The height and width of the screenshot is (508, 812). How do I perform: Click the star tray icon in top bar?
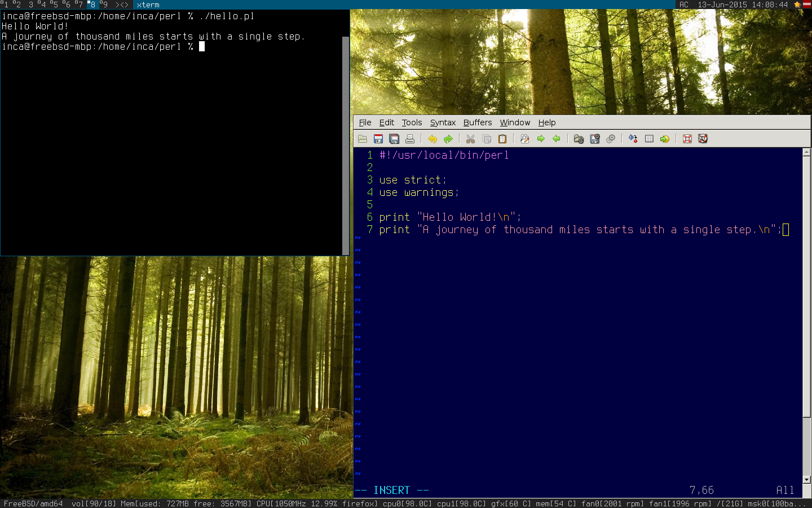click(797, 5)
